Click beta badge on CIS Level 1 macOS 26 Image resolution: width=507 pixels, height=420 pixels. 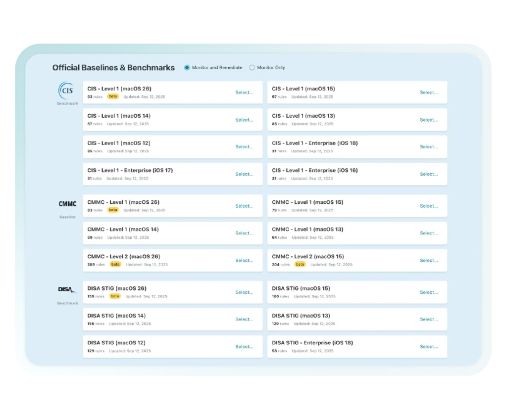pyautogui.click(x=113, y=96)
